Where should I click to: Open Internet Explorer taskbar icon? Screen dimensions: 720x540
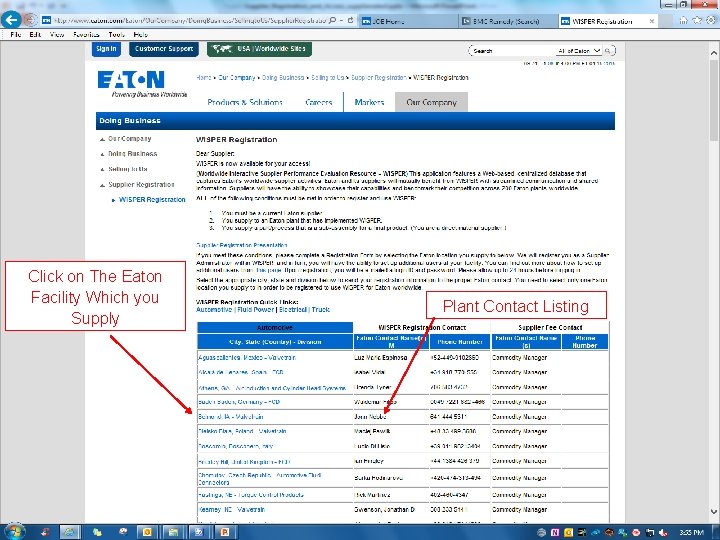click(69, 532)
